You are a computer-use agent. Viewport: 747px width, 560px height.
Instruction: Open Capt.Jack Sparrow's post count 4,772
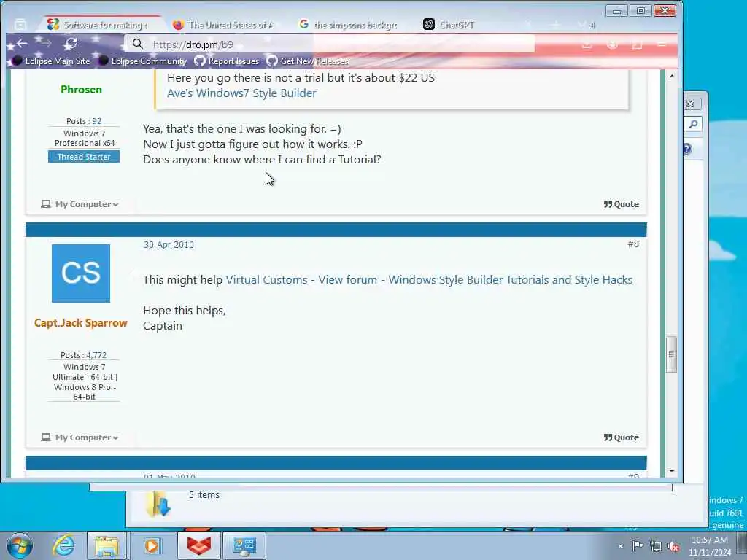click(97, 355)
